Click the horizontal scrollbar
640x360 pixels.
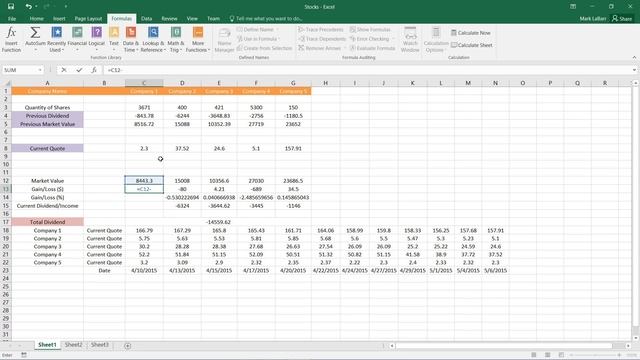click(x=504, y=346)
